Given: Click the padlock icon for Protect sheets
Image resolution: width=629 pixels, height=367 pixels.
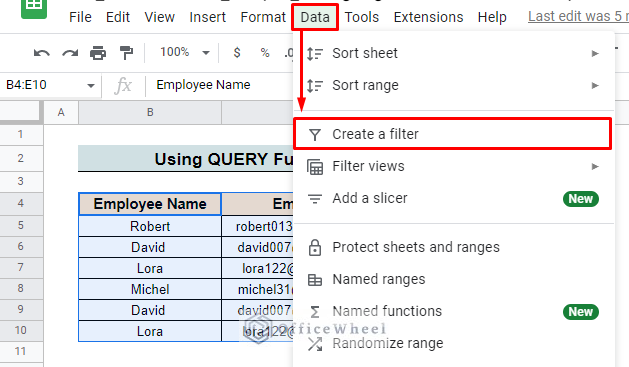Looking at the screenshot, I should click(x=315, y=247).
